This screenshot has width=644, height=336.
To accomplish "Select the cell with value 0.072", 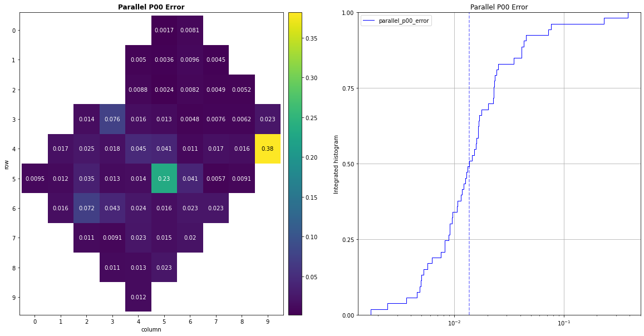I will point(86,208).
